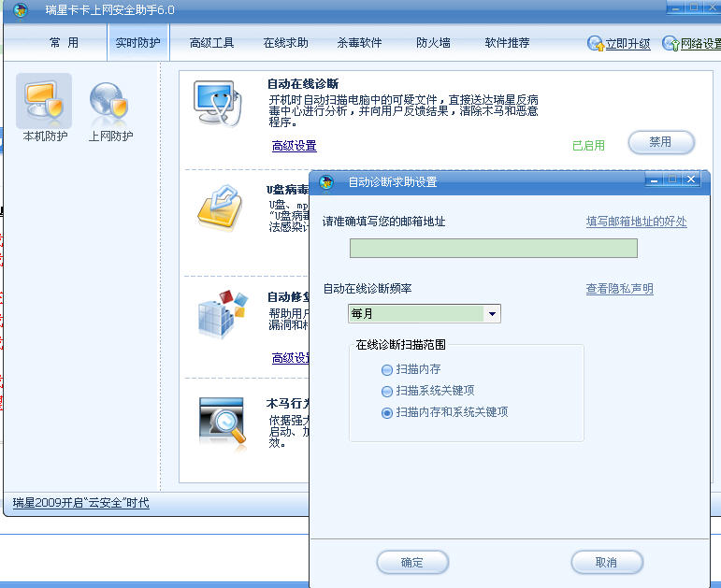Cancel the dialog with 取消 button
The image size is (721, 588).
pos(607,562)
